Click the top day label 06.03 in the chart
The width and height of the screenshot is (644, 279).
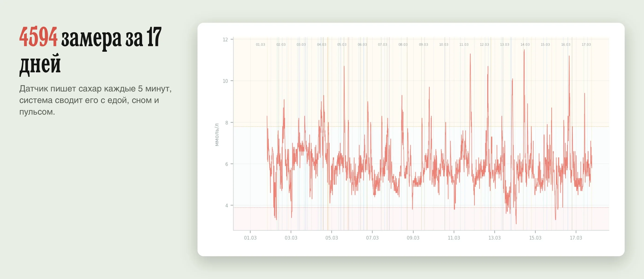(362, 44)
